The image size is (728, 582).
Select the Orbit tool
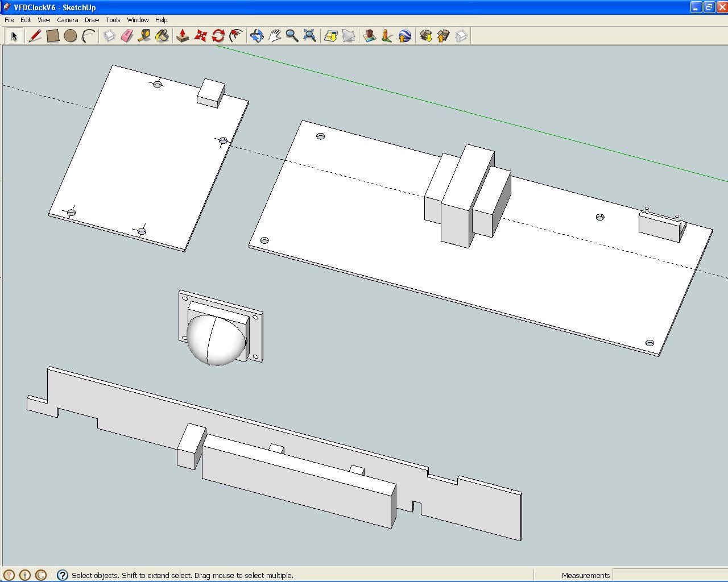coord(257,36)
